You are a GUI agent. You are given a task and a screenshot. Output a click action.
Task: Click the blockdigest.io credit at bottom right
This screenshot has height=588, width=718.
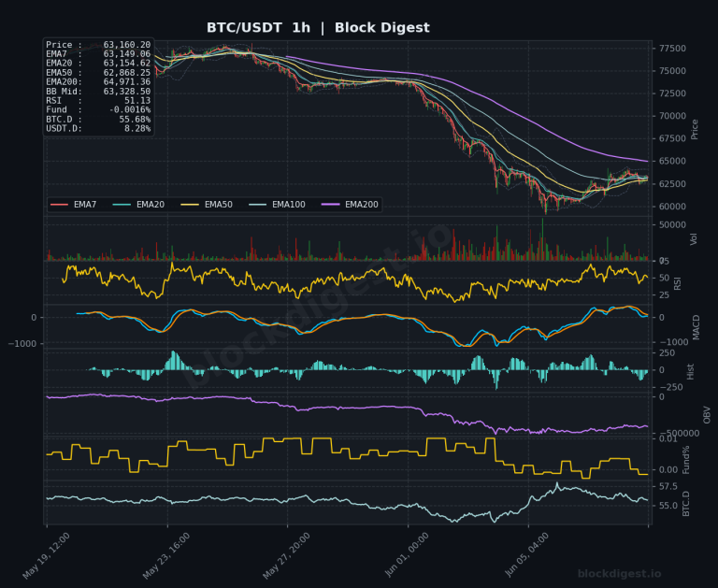(x=619, y=574)
